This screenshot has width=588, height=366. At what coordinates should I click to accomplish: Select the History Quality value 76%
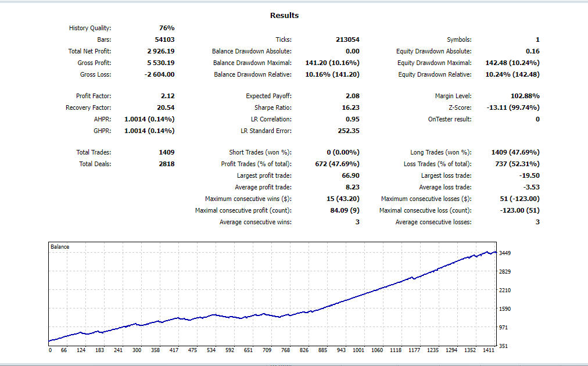[x=167, y=28]
